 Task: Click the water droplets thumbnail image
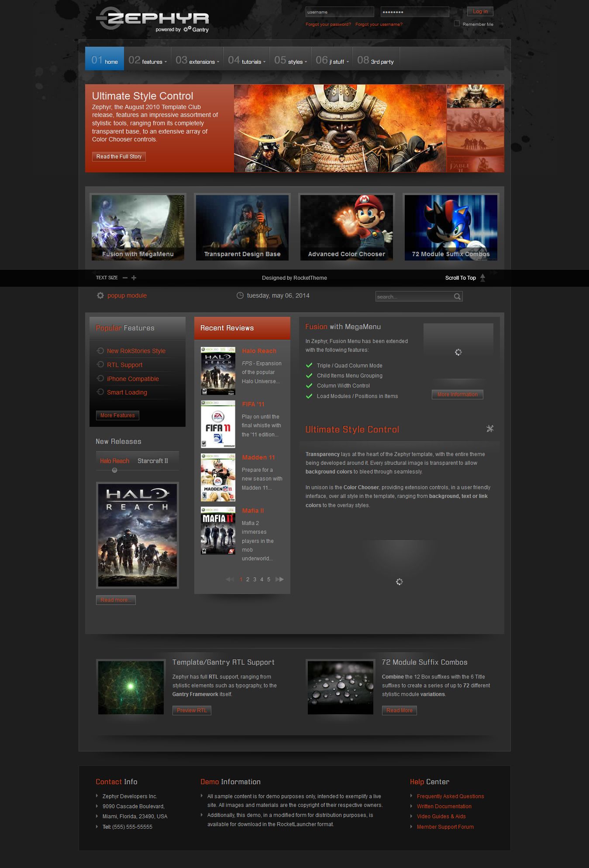point(341,688)
